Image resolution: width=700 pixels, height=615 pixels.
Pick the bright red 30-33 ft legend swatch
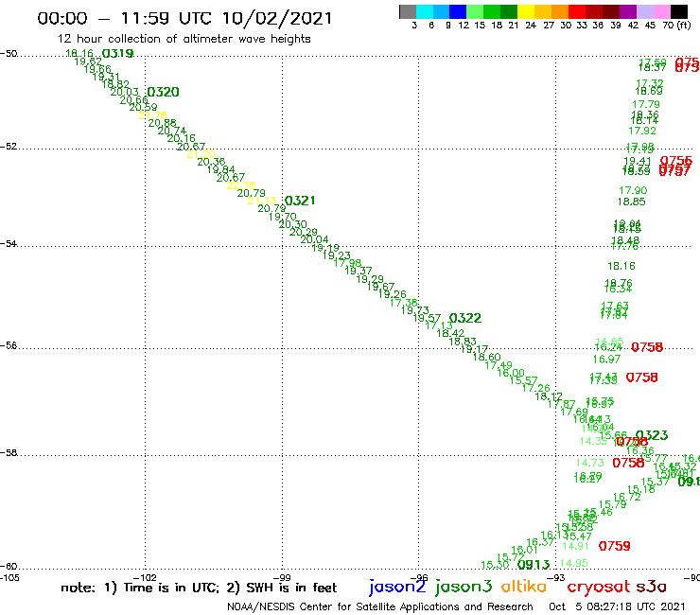(x=577, y=11)
